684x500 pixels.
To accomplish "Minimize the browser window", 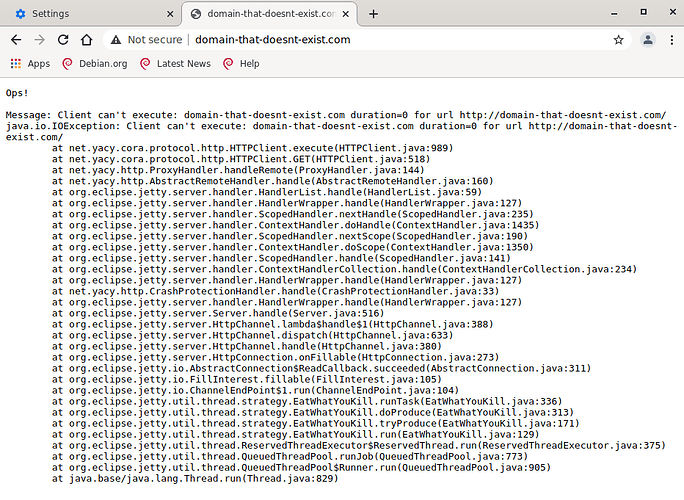I will coord(614,14).
